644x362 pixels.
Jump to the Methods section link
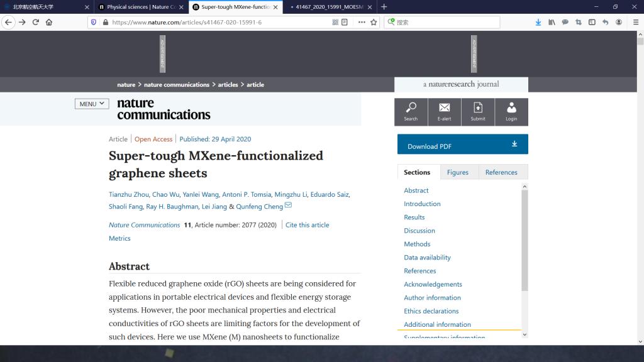click(417, 244)
